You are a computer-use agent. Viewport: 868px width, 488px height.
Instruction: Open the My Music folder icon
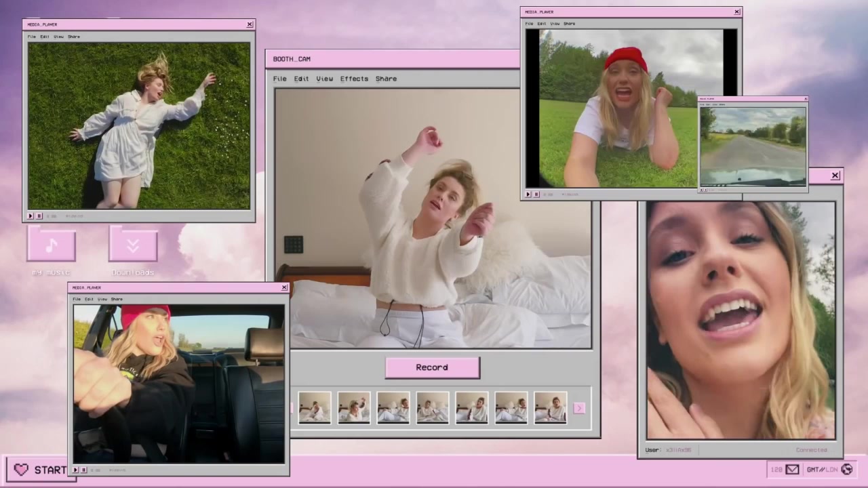(x=51, y=245)
